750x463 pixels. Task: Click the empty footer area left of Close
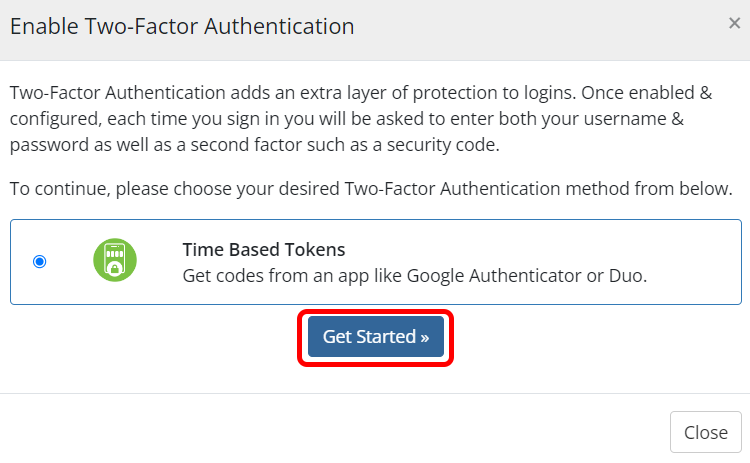tap(330, 432)
